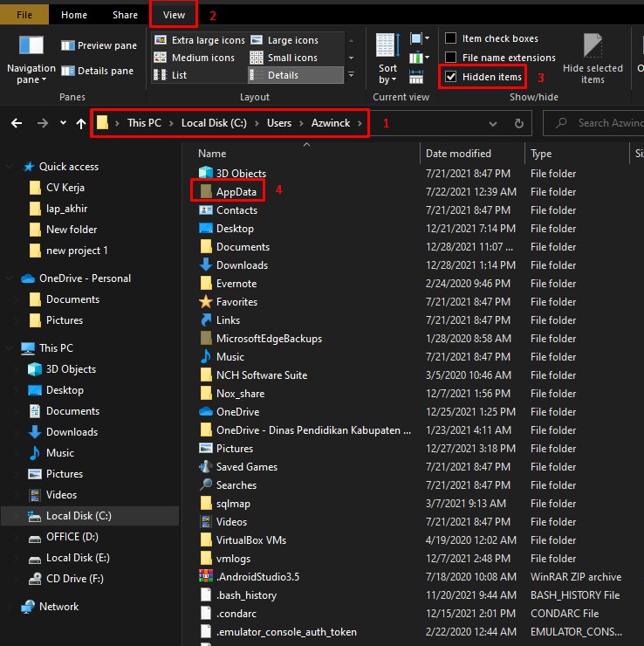Enable Item check boxes option
Viewport: 644px width, 646px height.
tap(451, 38)
